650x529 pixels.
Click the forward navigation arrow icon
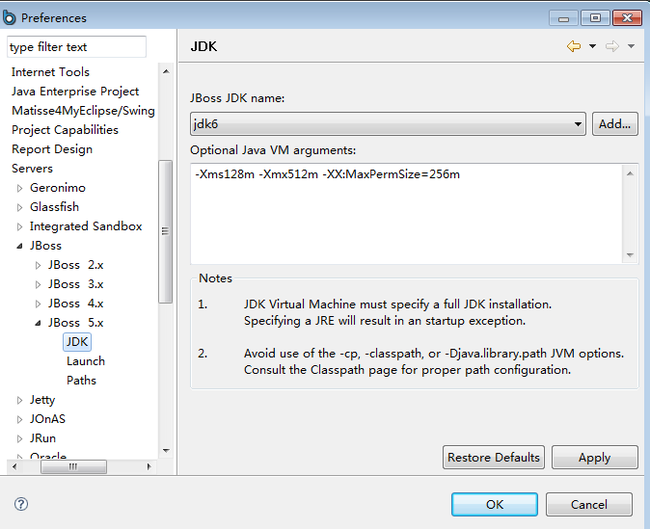(612, 46)
